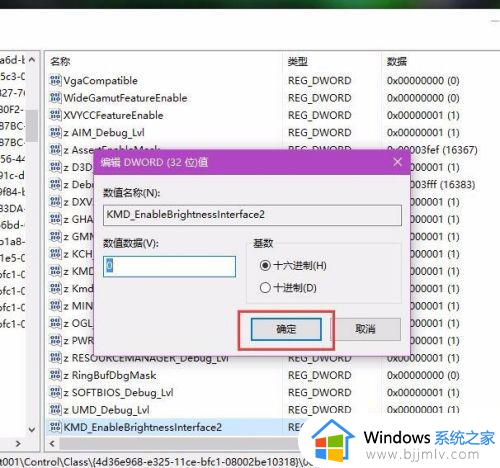
Task: Click left arrow of value list horizontal scrollbar
Action: point(52,443)
